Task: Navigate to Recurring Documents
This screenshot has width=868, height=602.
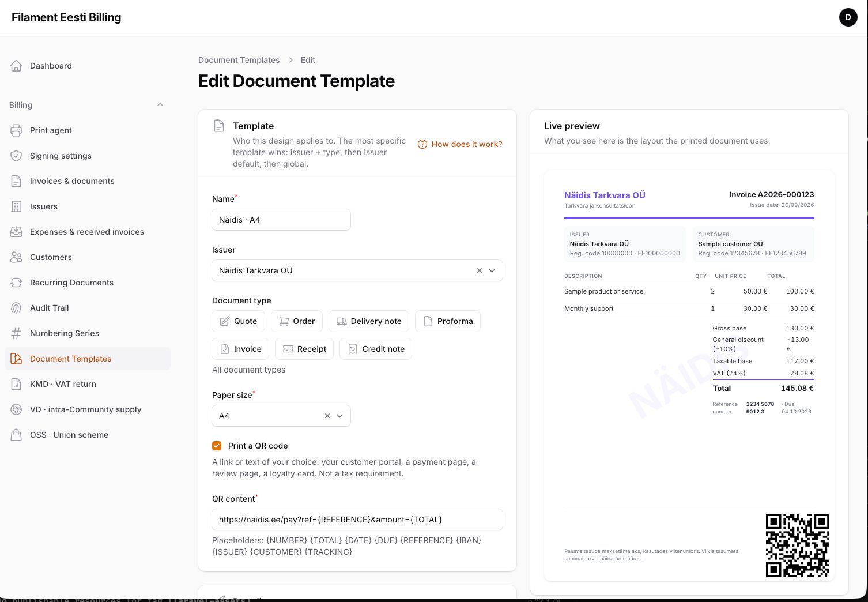Action: (x=88, y=283)
